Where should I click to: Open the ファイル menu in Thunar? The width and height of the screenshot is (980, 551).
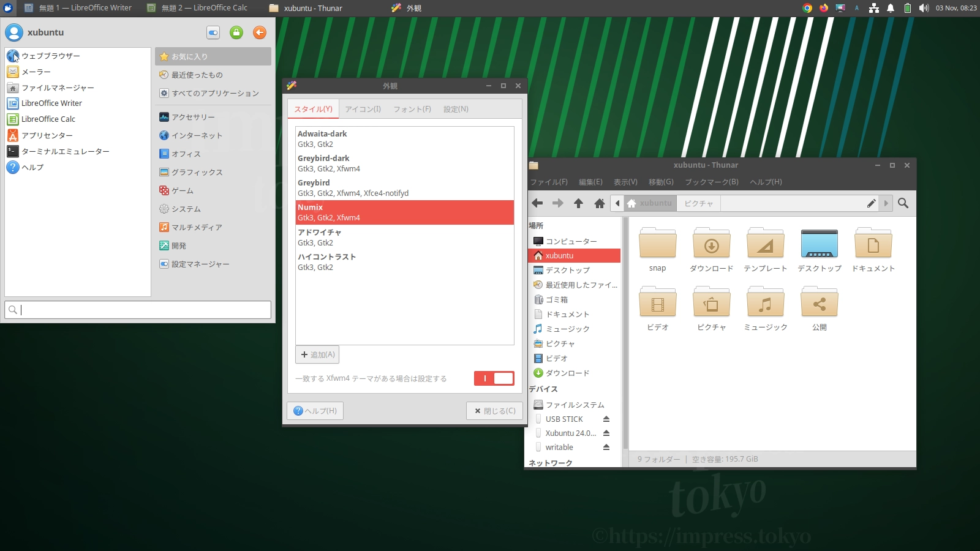tap(549, 182)
